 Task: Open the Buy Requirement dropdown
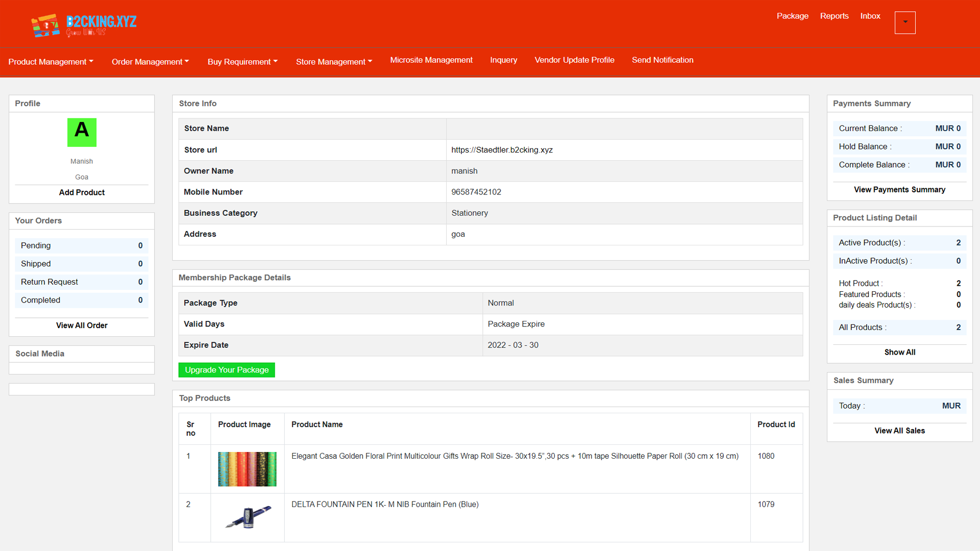[x=242, y=62]
